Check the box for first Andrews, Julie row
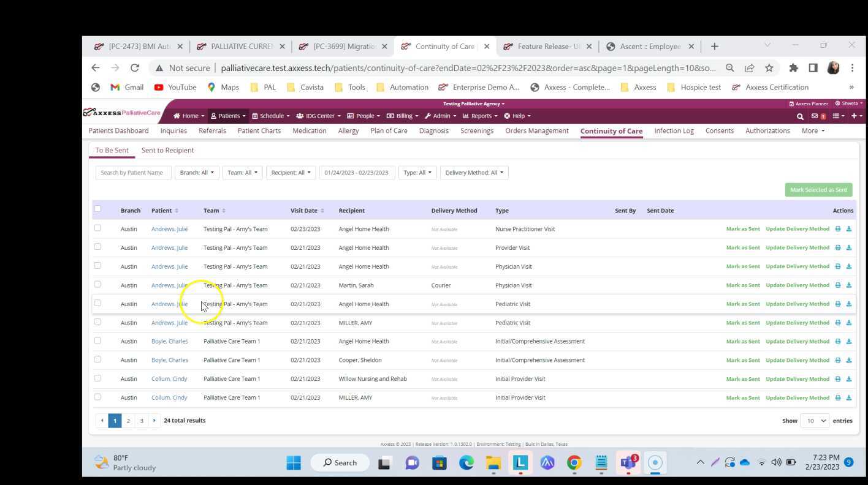 point(97,228)
